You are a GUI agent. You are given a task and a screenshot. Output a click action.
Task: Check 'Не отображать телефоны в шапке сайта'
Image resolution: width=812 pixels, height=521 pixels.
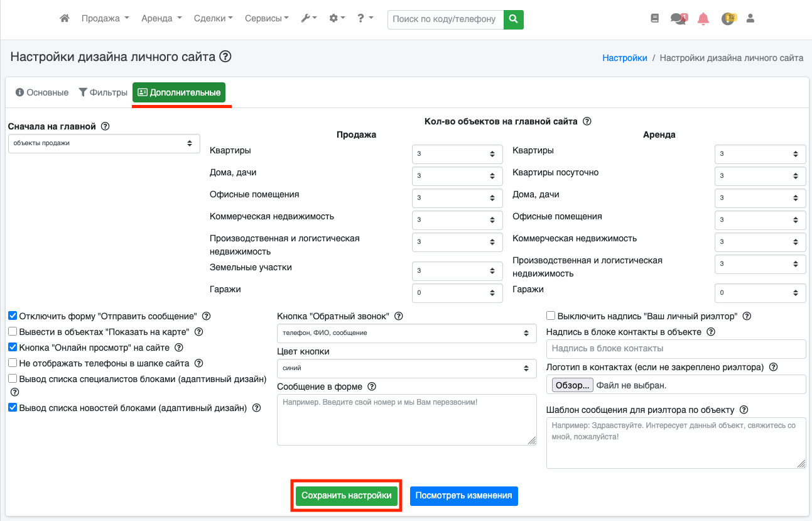point(13,363)
